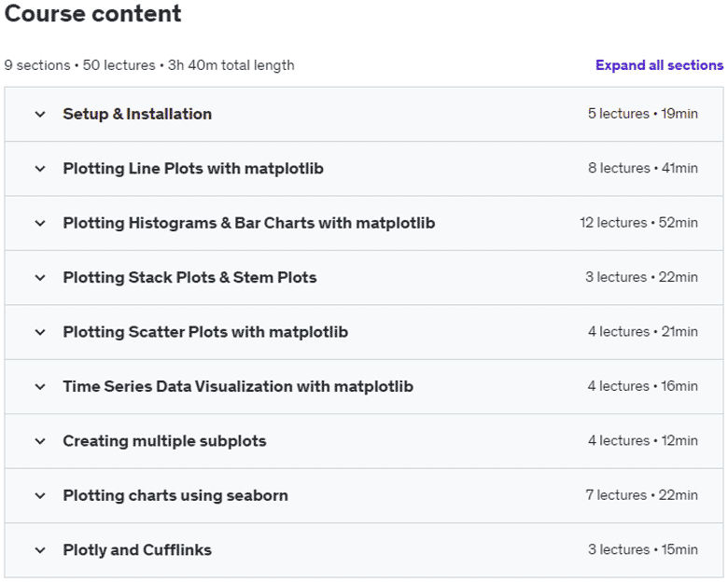The height and width of the screenshot is (582, 728).
Task: Open Plotly and Cufflinks section title
Action: pos(137,550)
